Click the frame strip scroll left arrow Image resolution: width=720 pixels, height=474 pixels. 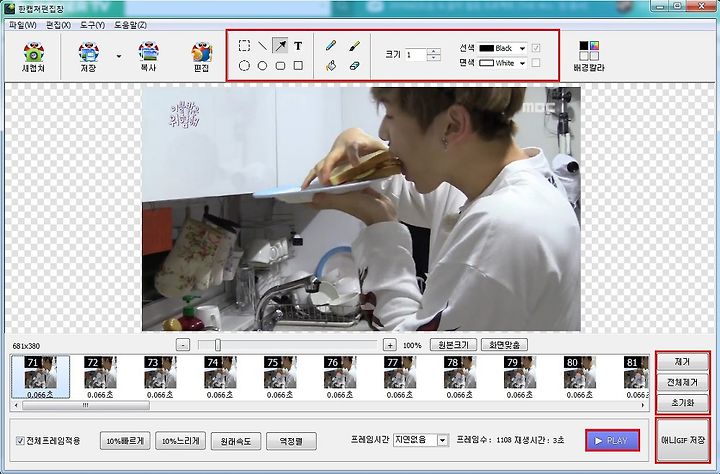coord(17,406)
